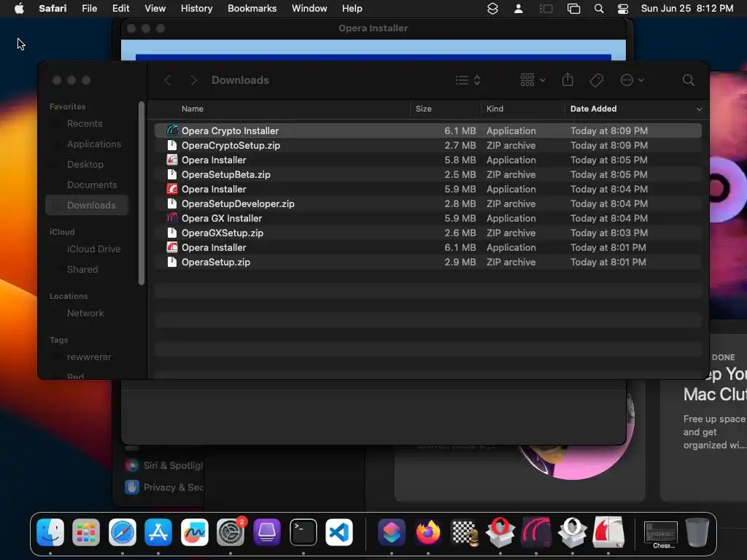This screenshot has height=560, width=747.
Task: Select Documents in Finder sidebar
Action: click(x=92, y=184)
